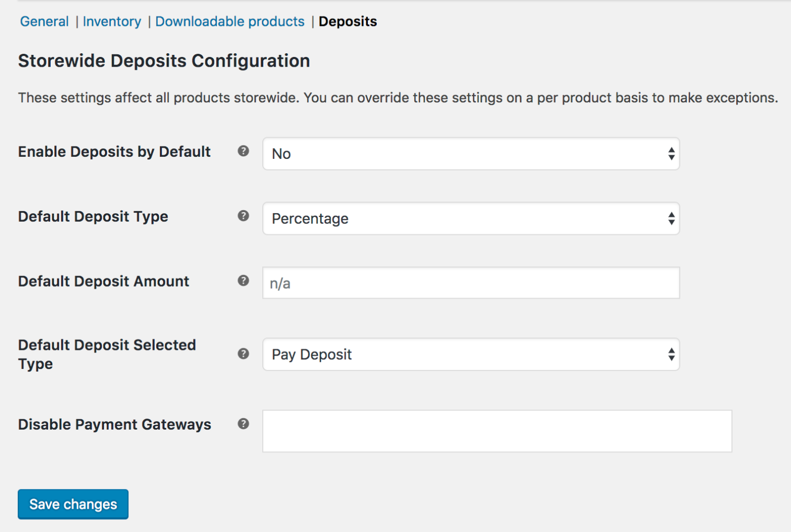Screen dimensions: 791x532
Task: Expand the Default Deposit Selected Type dropdown
Action: click(470, 354)
